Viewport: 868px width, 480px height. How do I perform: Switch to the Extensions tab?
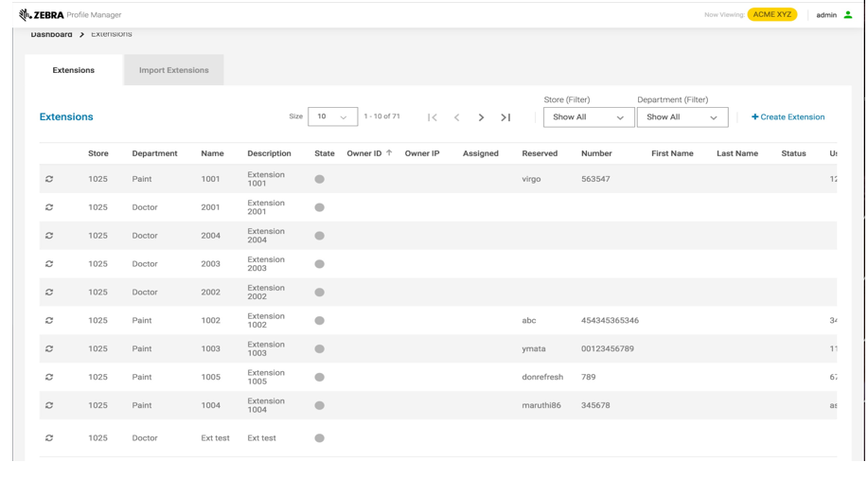pyautogui.click(x=74, y=70)
